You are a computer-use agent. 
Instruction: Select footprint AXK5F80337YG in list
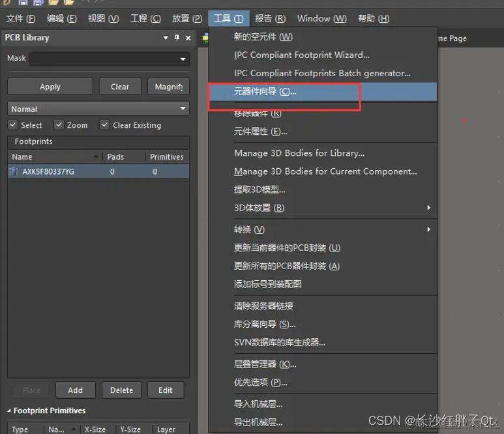[98, 171]
